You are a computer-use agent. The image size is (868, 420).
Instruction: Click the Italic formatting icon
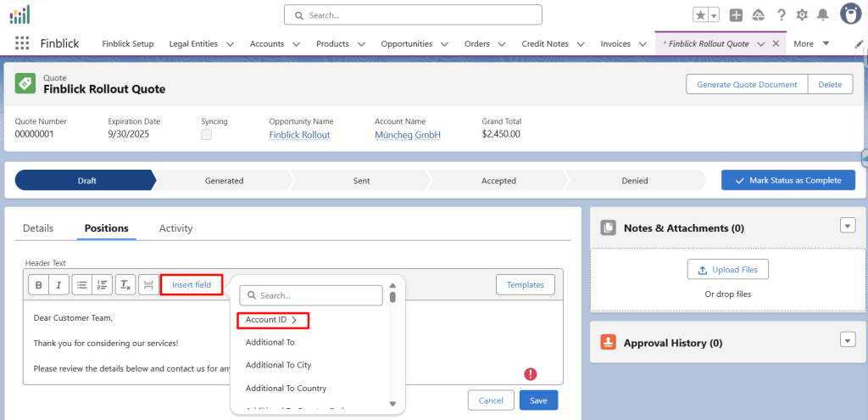click(x=58, y=285)
